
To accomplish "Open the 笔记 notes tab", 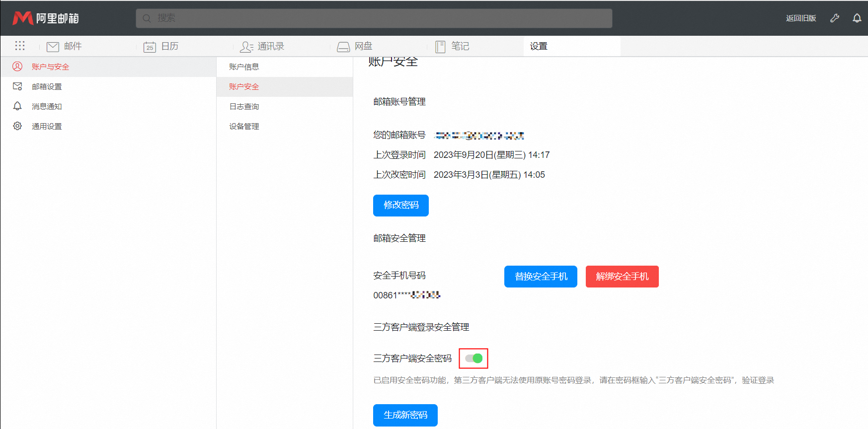I will point(452,46).
